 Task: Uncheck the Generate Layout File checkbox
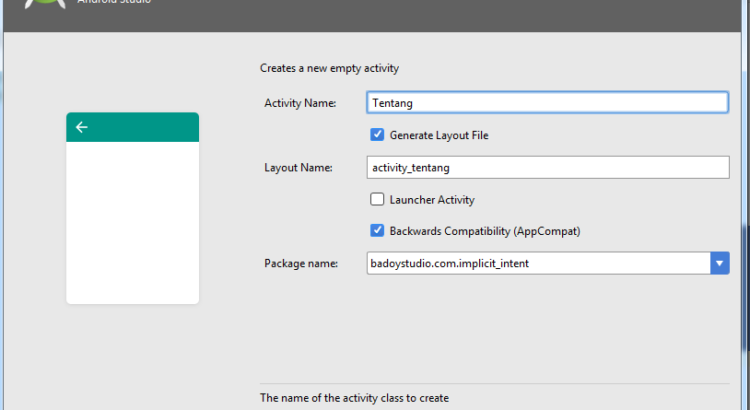pyautogui.click(x=377, y=135)
